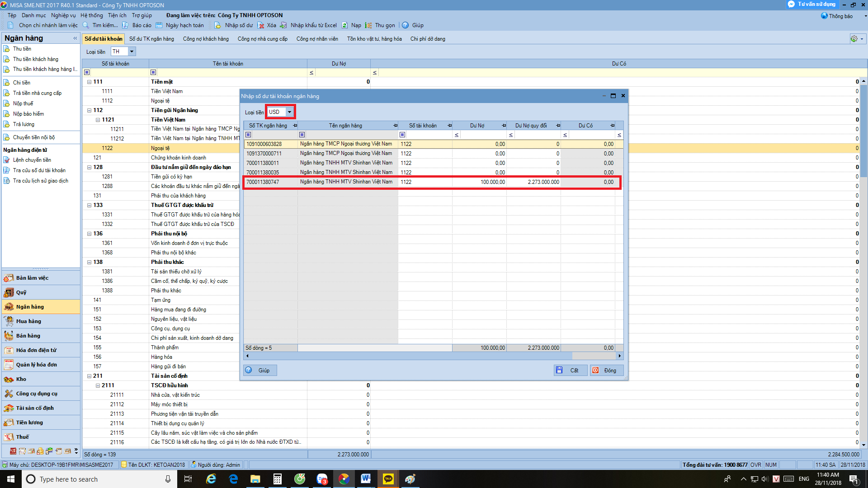Open the Nghiệp vụ menu

(63, 15)
